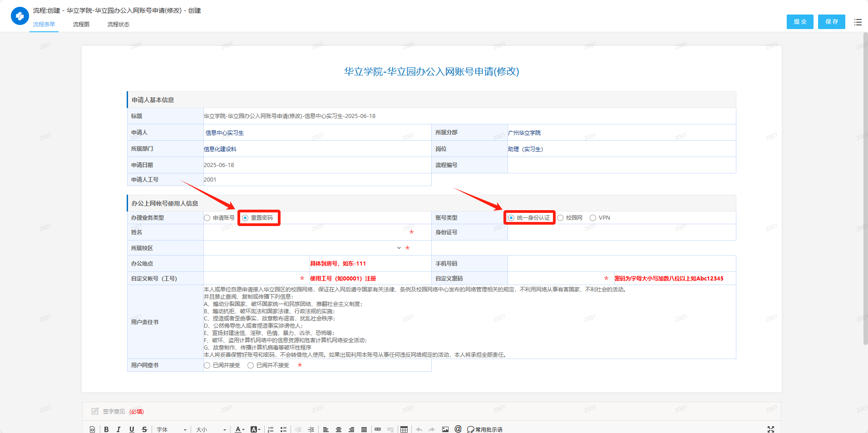This screenshot has height=433, width=868.
Task: Open the 大小 font size dropdown
Action: pos(211,429)
